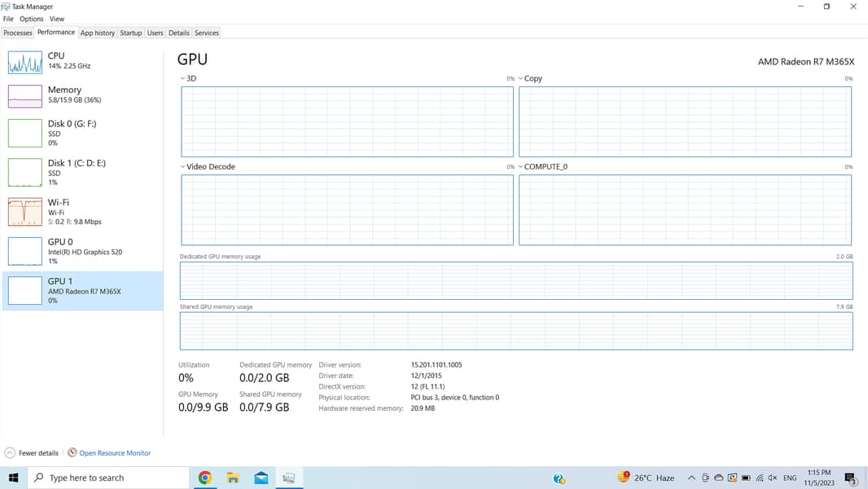Screen dimensions: 868x489
Task: Open the Mail app from taskbar
Action: coord(261,478)
